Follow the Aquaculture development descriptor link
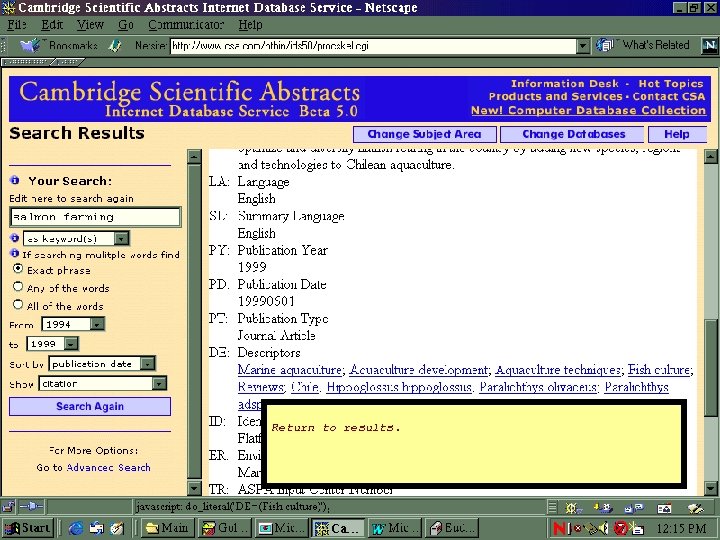The height and width of the screenshot is (540, 720). [418, 370]
